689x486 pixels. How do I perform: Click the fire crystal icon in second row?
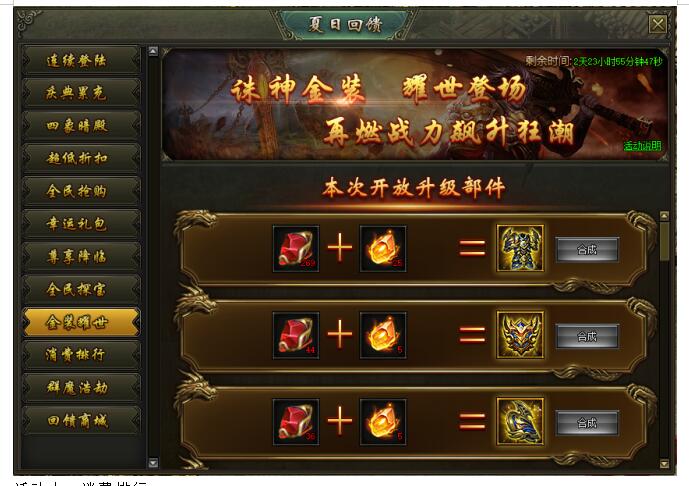click(x=383, y=336)
